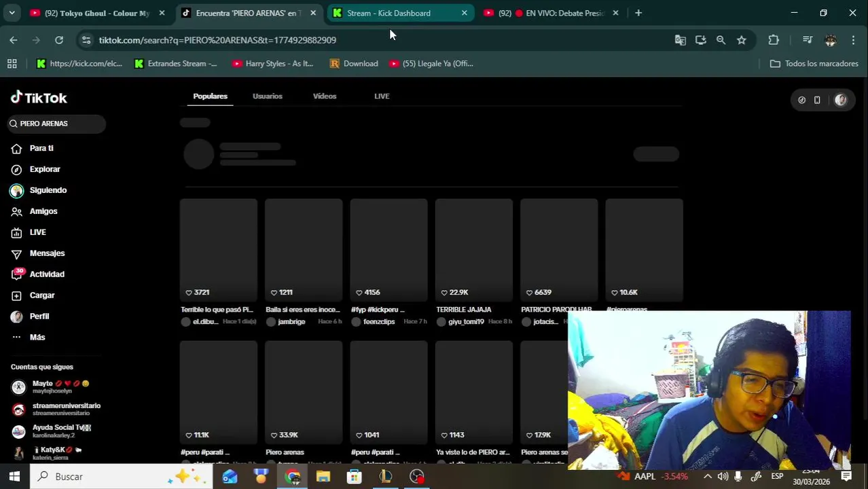Reload the TikTok page
The height and width of the screenshot is (489, 868).
59,40
